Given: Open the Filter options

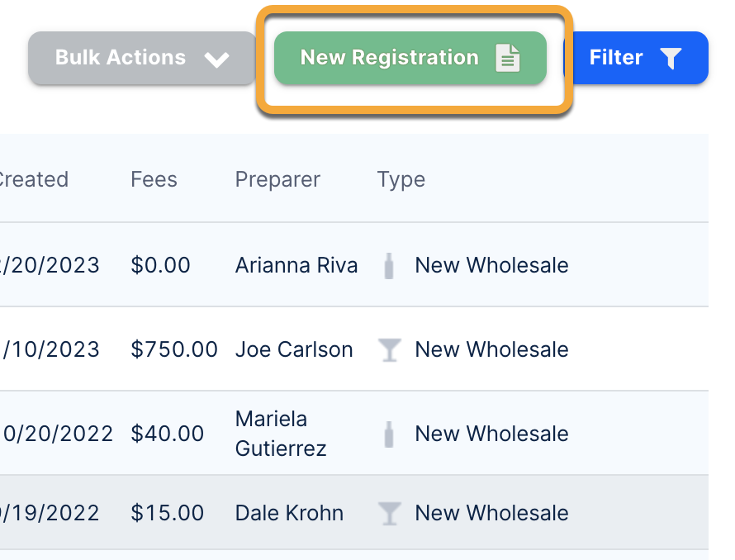Looking at the screenshot, I should tap(634, 58).
